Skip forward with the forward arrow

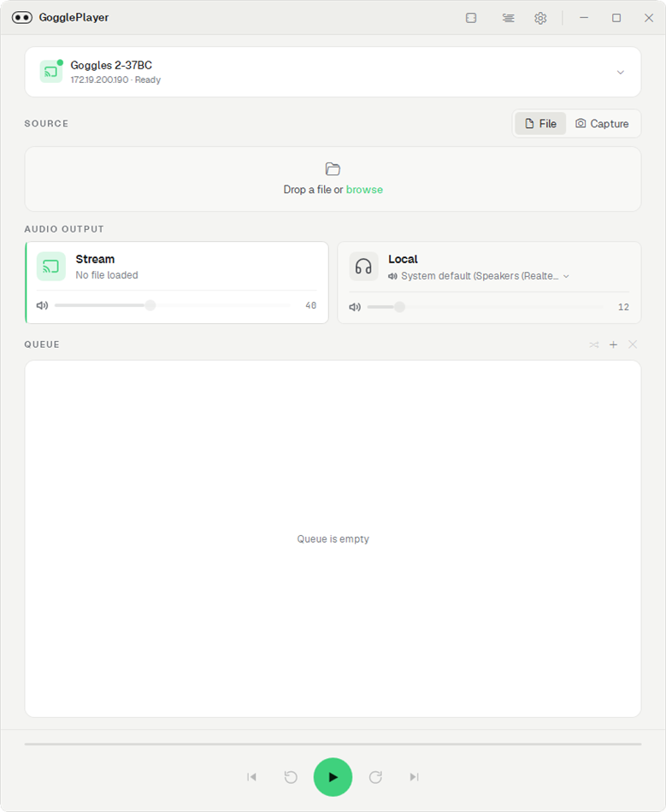[x=375, y=777]
